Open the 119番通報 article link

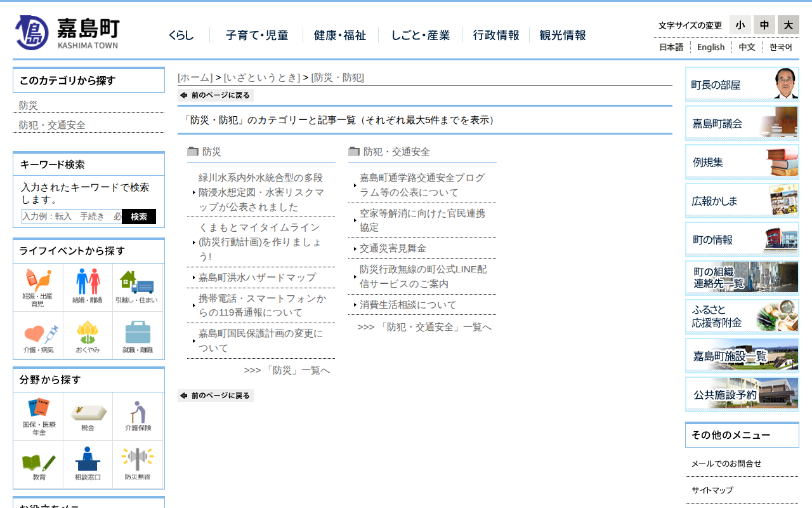pos(262,305)
